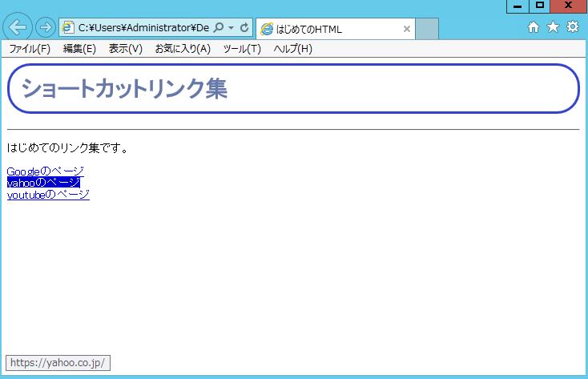Screen dimensions: 588x379
Task: Click the ショートカットリンク集 heading text
Action: [124, 89]
